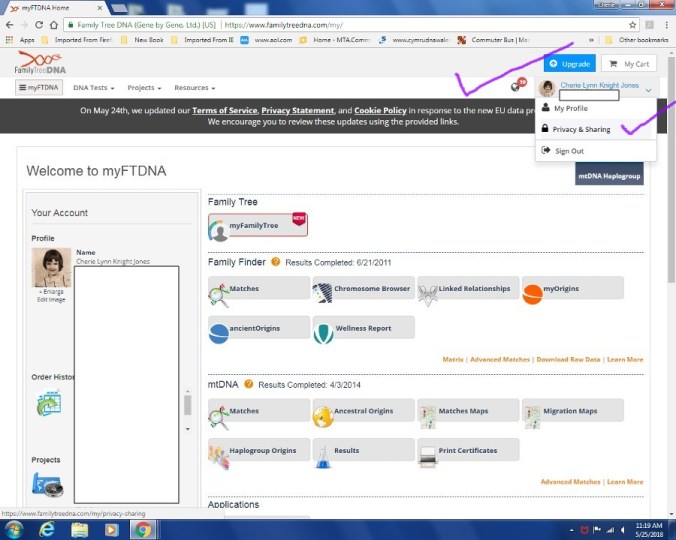676x540 pixels.
Task: Open Haplogroup Origins
Action: 259,451
